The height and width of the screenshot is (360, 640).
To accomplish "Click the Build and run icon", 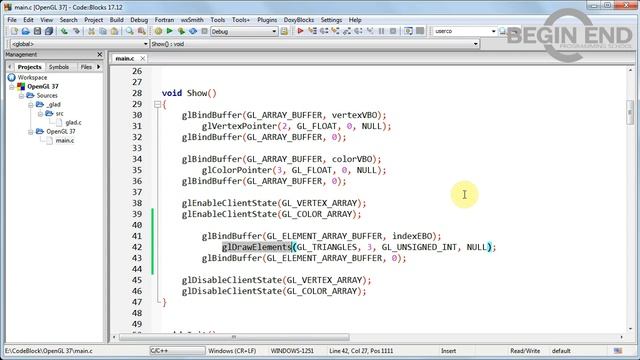I will pyautogui.click(x=181, y=31).
